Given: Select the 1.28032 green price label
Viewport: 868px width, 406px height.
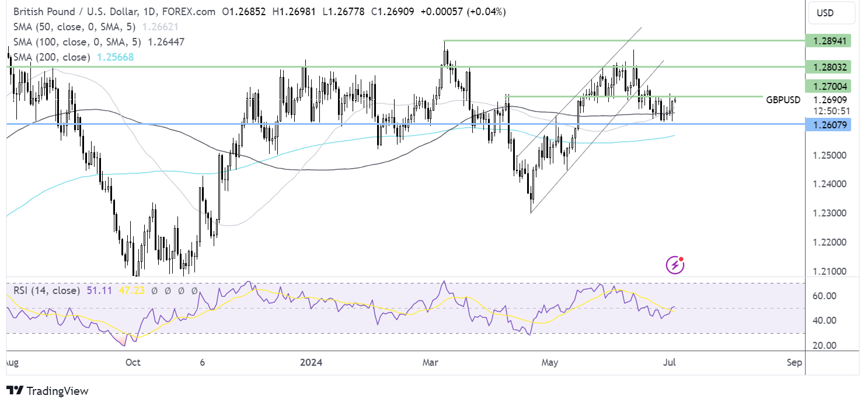Looking at the screenshot, I should coord(828,66).
